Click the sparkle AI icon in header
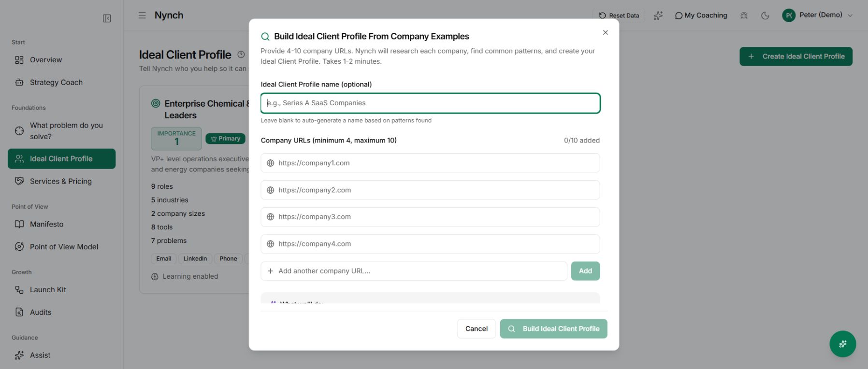This screenshot has height=369, width=868. tap(658, 15)
